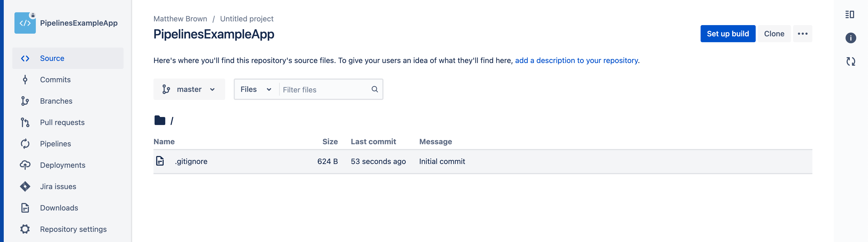Image resolution: width=868 pixels, height=242 pixels.
Task: Follow the add a description to your repository link
Action: tap(577, 60)
